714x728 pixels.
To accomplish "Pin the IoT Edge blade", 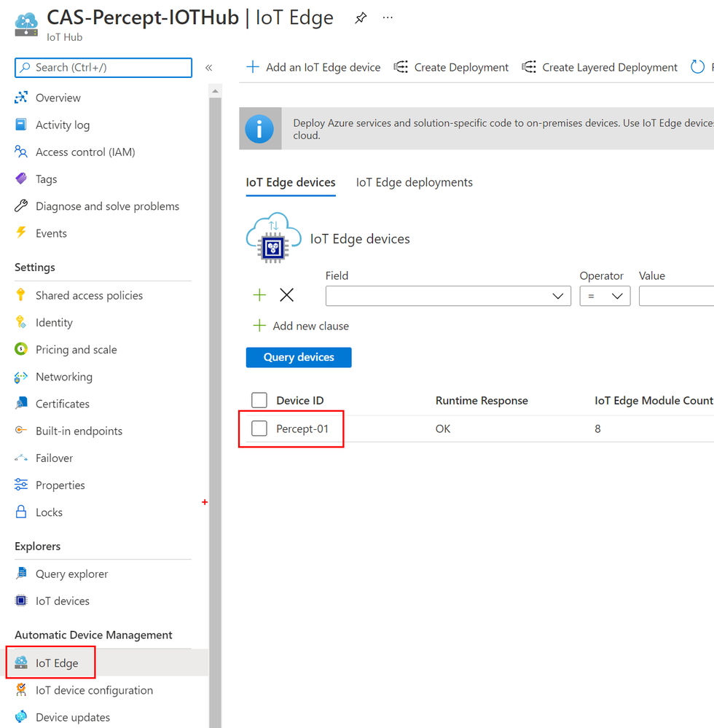I will pyautogui.click(x=361, y=18).
